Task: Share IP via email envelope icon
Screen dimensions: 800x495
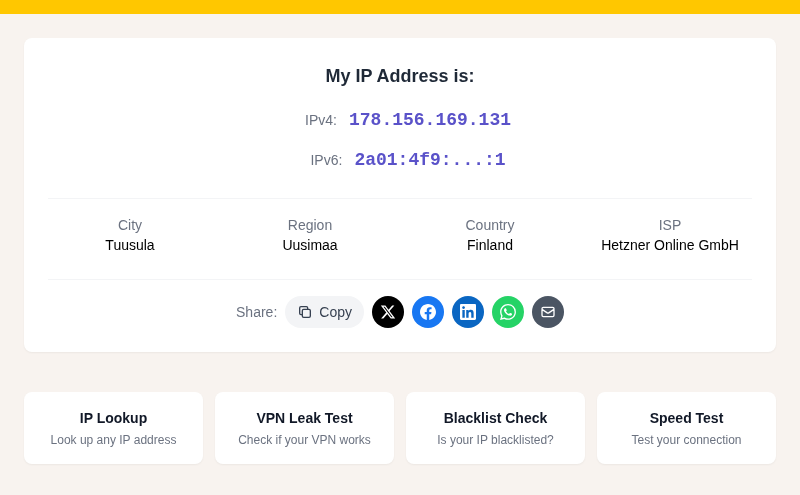Action: (x=548, y=312)
